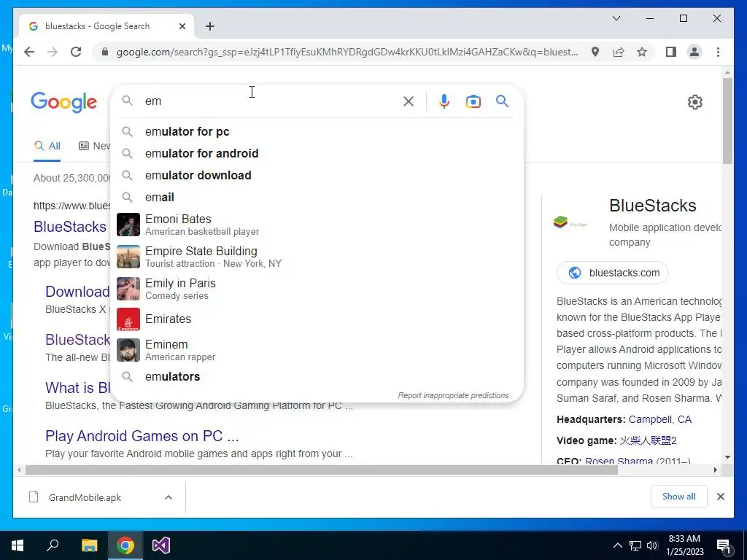Screen dimensions: 747x560
Task: Click Empire State Building thumbnail
Action: point(128,257)
